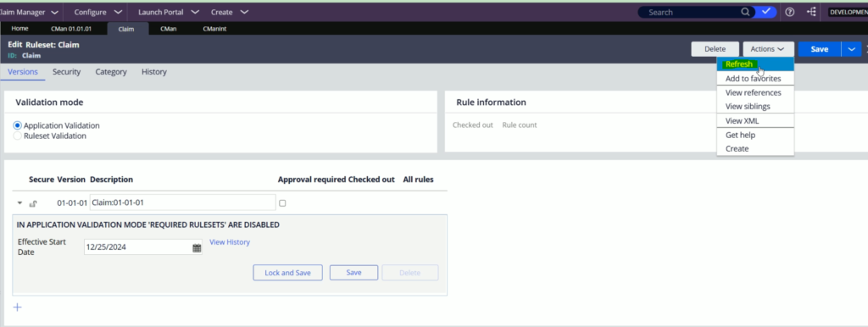This screenshot has height=327, width=868.
Task: Click the branch tree icon in header
Action: coord(811,12)
